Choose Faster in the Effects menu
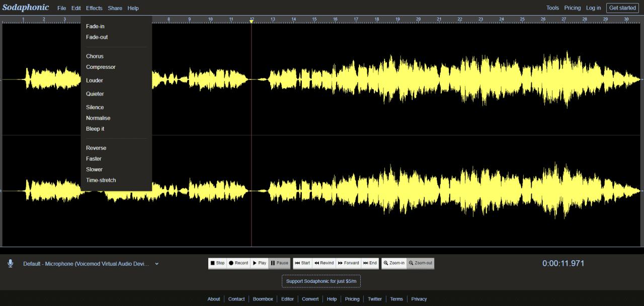This screenshot has height=306, width=644. pyautogui.click(x=94, y=159)
